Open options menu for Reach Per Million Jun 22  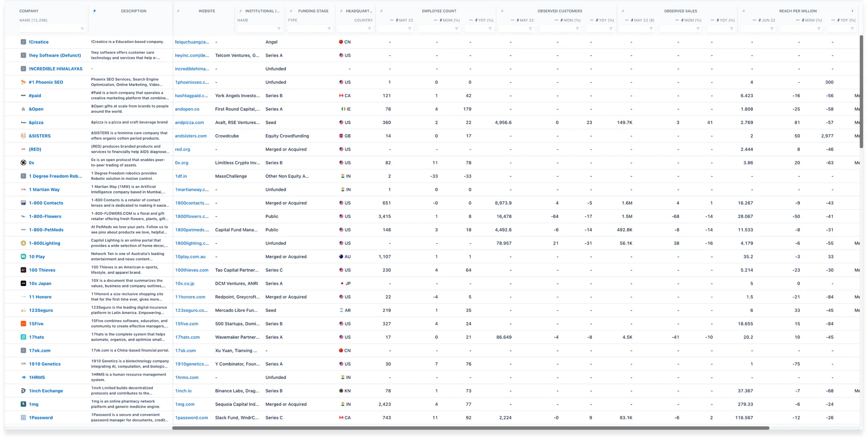click(x=754, y=20)
